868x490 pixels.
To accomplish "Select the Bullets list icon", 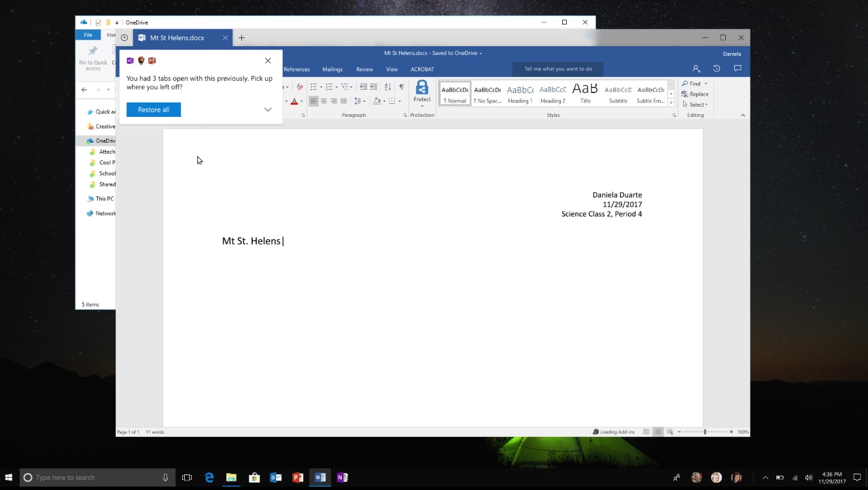I will pyautogui.click(x=313, y=87).
